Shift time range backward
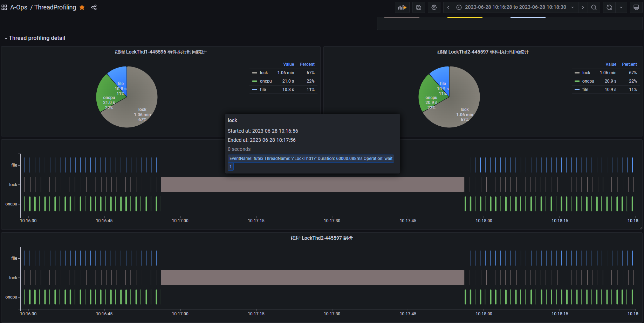The height and width of the screenshot is (323, 644). (448, 7)
